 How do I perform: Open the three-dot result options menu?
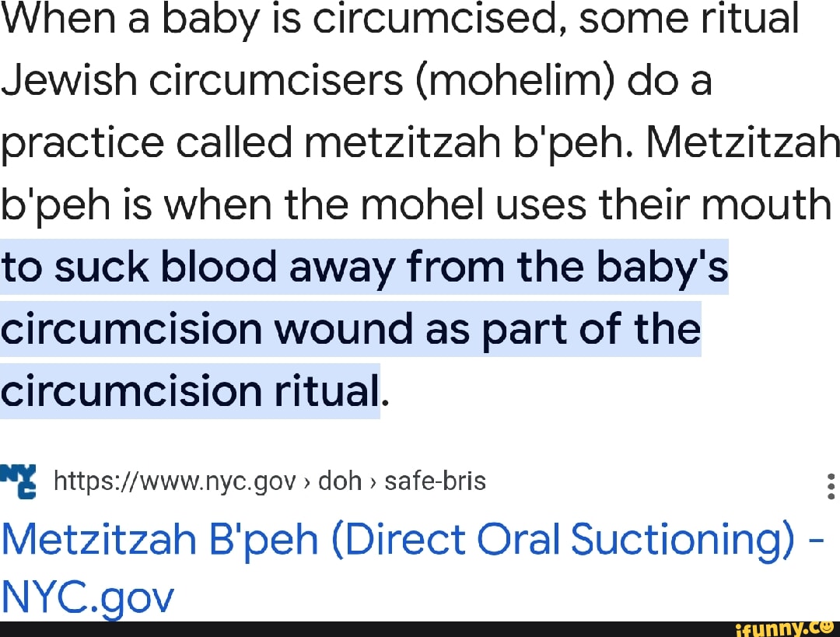click(x=831, y=485)
